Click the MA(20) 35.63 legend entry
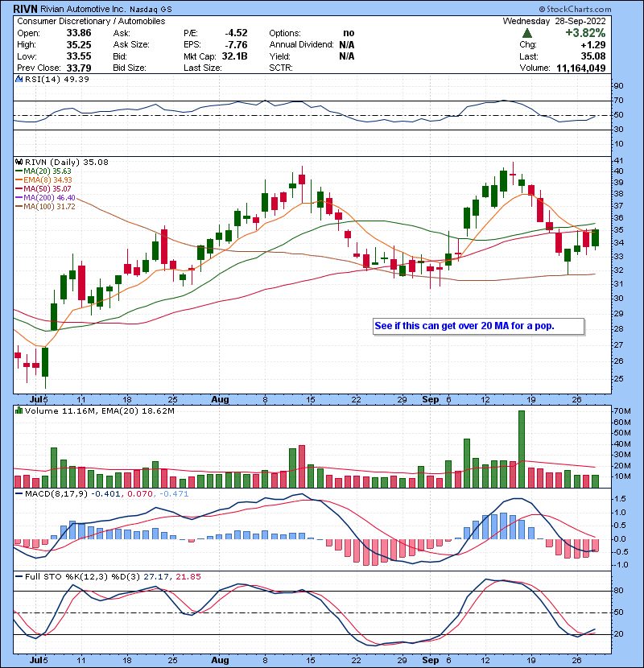 (x=43, y=171)
